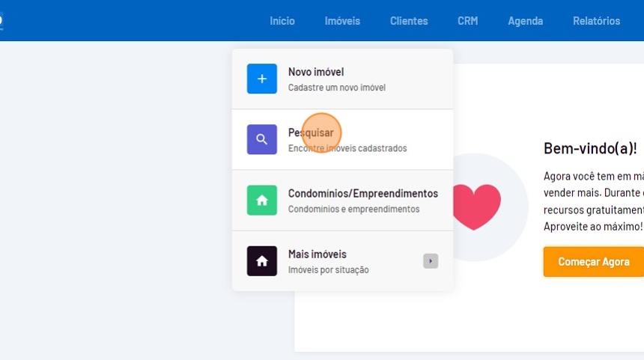Image resolution: width=644 pixels, height=360 pixels.
Task: Click the purple magnifying glass search icon
Action: pyautogui.click(x=262, y=139)
